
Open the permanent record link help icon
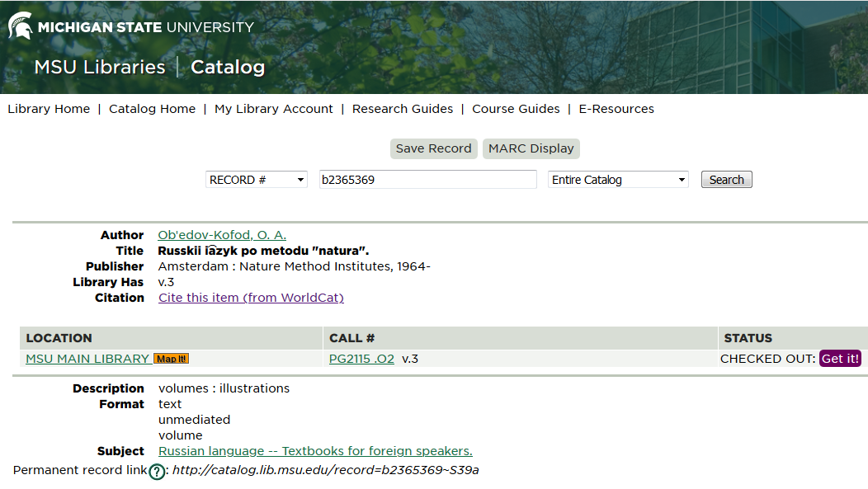pyautogui.click(x=158, y=472)
